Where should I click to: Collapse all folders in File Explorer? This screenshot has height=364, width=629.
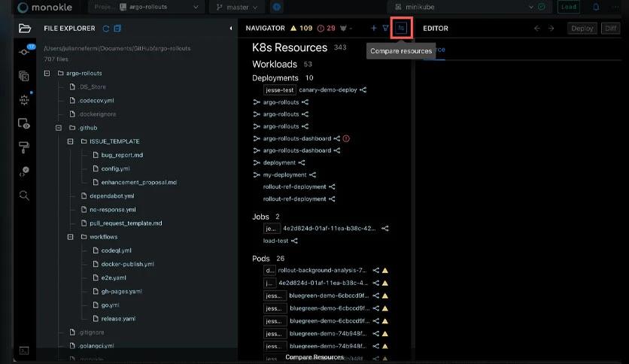pyautogui.click(x=117, y=29)
